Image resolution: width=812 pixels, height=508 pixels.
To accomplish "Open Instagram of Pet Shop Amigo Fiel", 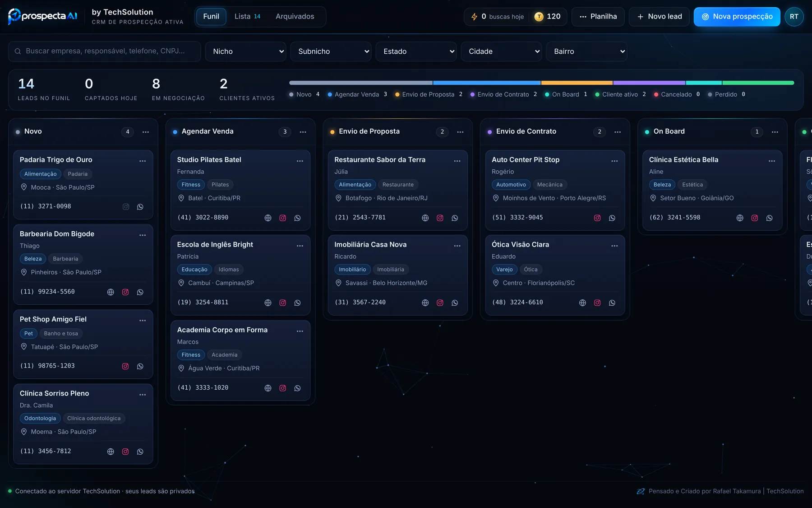I will [x=125, y=366].
